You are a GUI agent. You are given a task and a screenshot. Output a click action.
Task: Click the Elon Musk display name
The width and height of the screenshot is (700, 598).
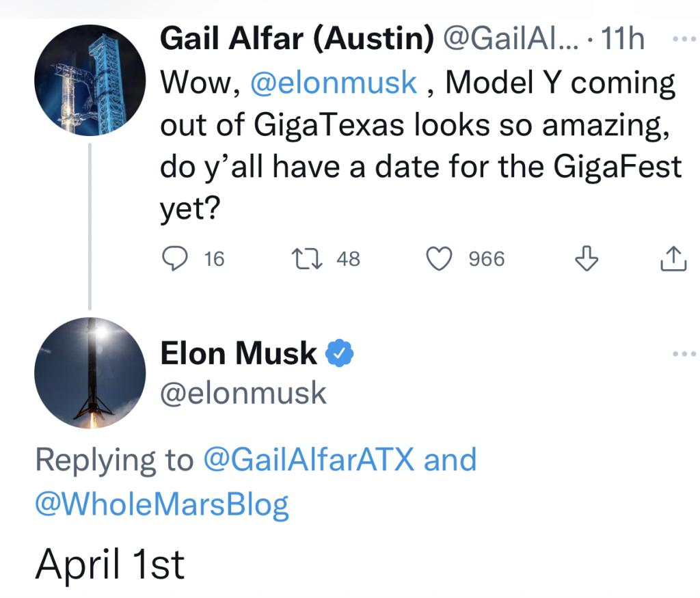[239, 353]
